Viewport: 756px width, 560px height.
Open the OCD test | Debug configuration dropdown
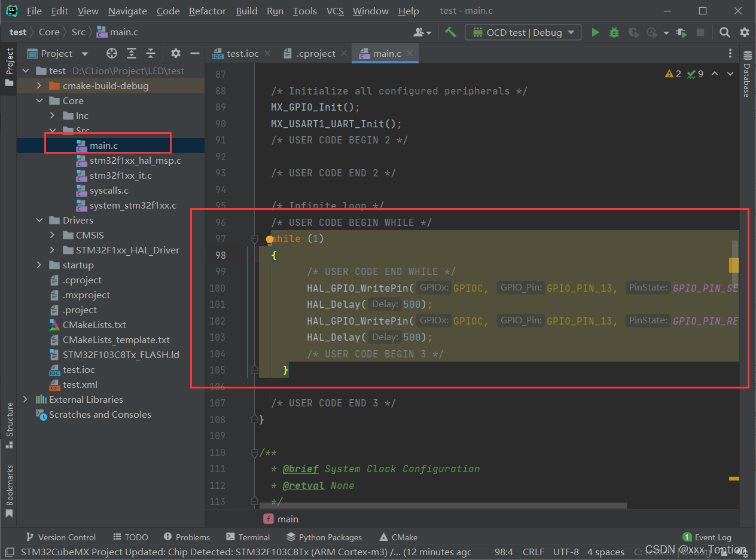pos(523,32)
